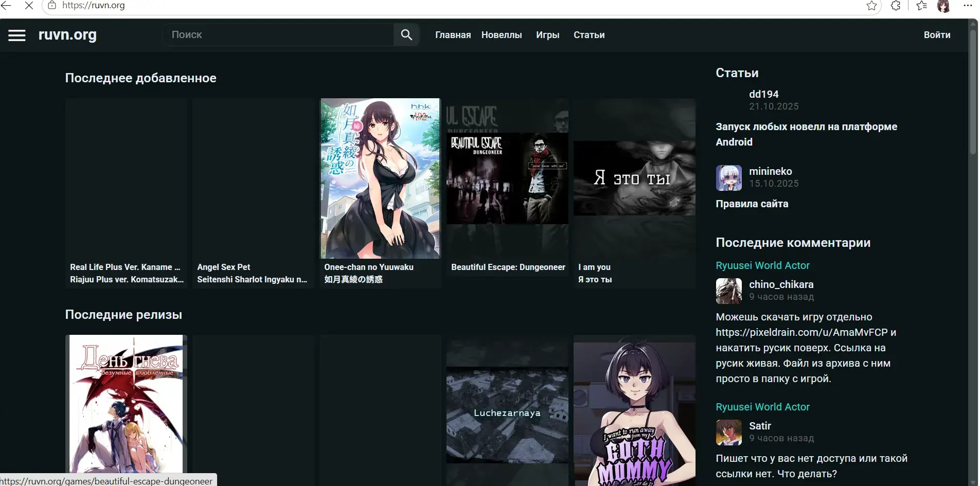Open the Статьи navigation item
980x486 pixels.
click(589, 35)
